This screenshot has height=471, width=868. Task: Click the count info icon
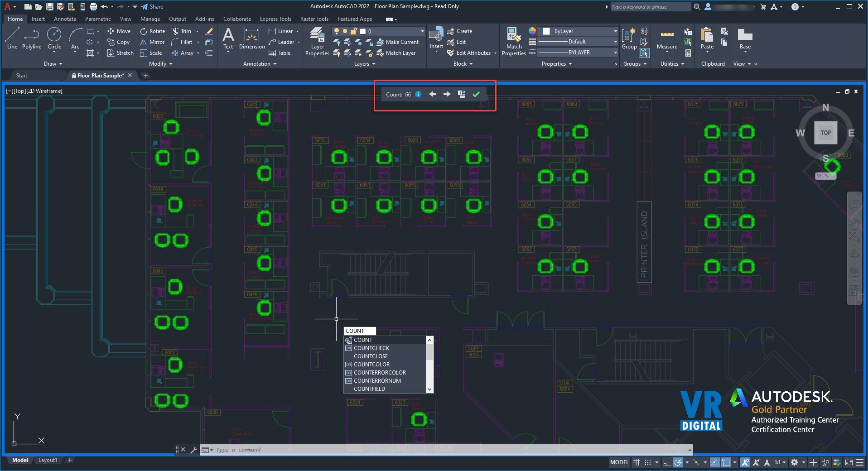tap(418, 94)
